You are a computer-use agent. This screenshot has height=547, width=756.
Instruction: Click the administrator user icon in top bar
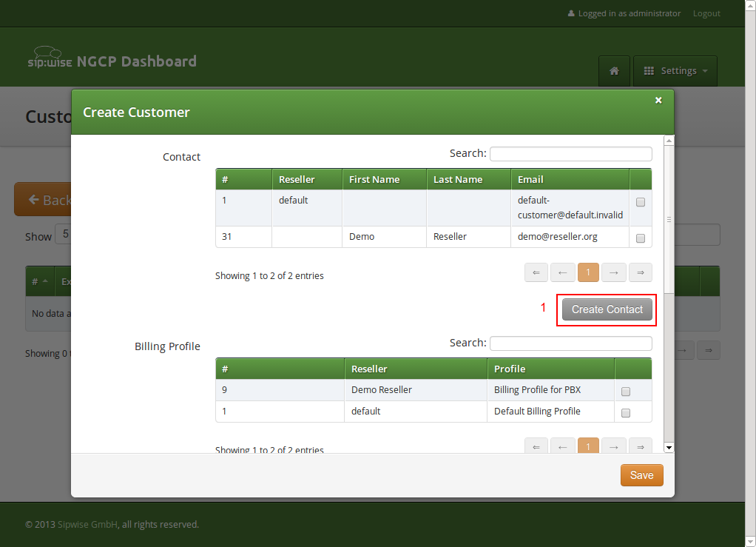[x=571, y=13]
